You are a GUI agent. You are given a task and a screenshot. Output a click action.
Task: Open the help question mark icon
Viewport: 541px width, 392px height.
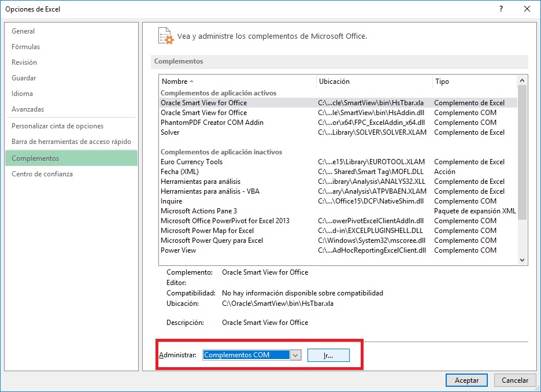501,9
